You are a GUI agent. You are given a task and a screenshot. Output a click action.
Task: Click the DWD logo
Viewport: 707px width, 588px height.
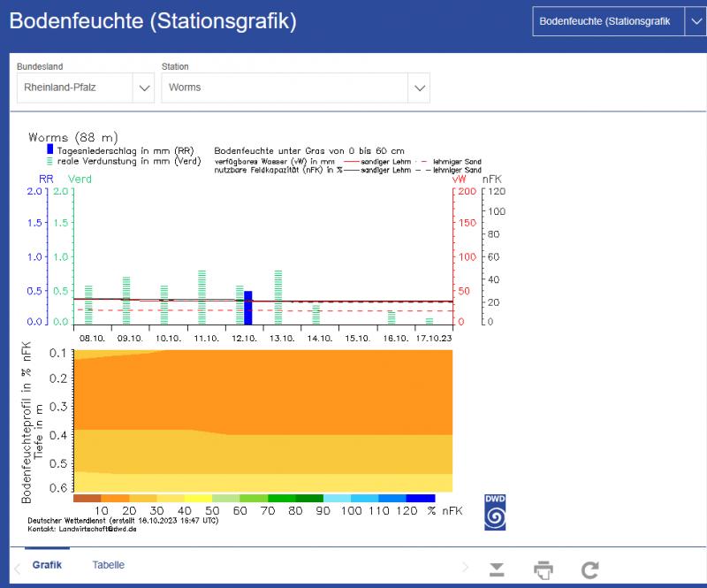(x=495, y=512)
